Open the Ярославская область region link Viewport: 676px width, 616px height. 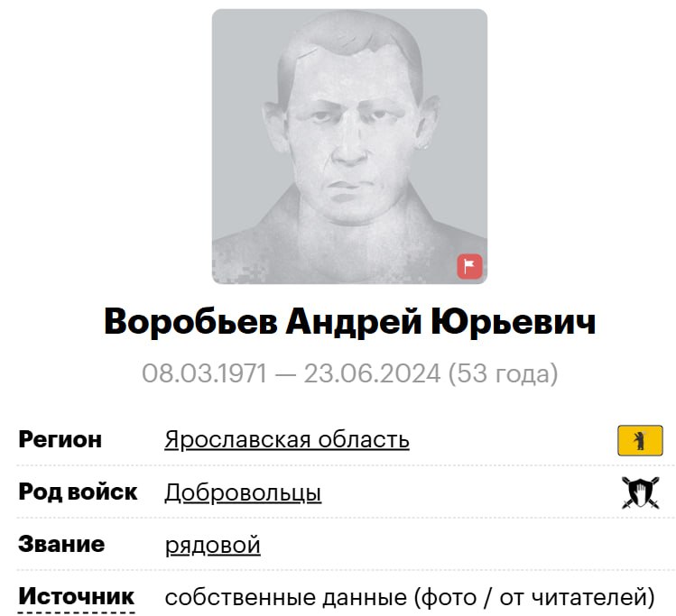click(x=287, y=440)
